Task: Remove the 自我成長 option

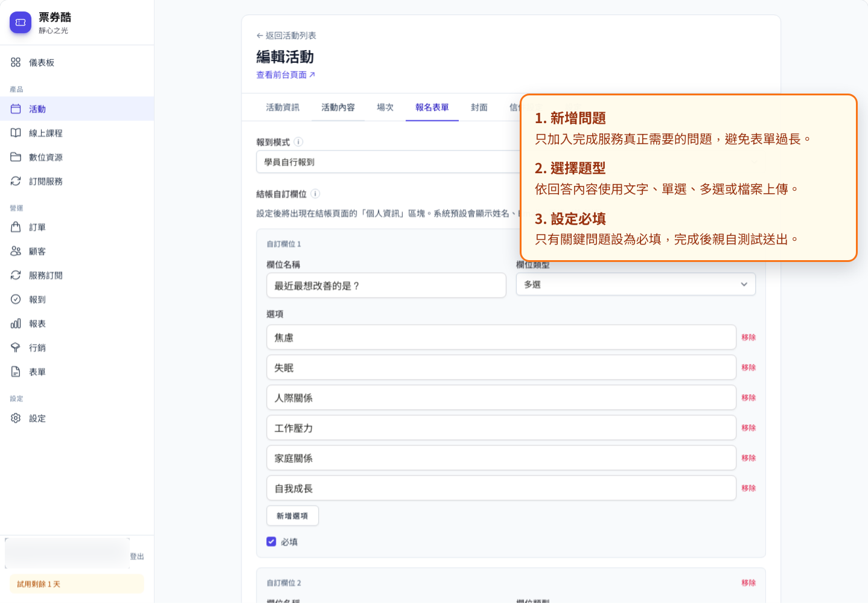Action: [x=748, y=488]
